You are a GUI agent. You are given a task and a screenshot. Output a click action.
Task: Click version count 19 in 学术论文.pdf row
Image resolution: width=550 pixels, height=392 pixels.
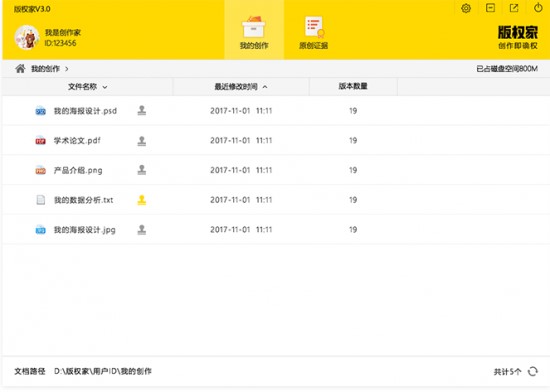point(353,141)
